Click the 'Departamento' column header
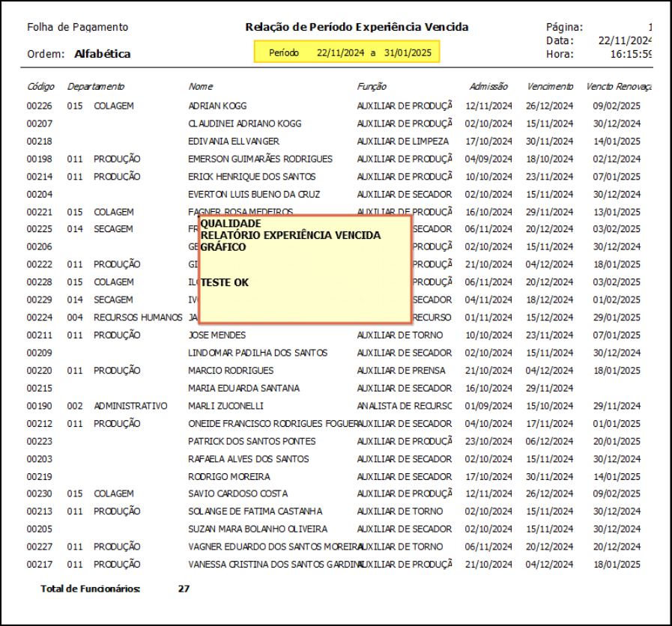 (x=96, y=87)
